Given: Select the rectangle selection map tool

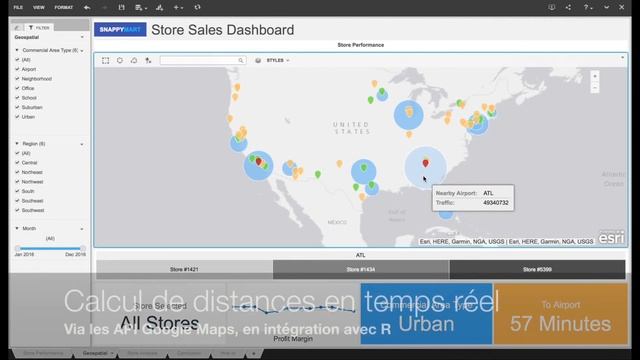Looking at the screenshot, I should 106,60.
